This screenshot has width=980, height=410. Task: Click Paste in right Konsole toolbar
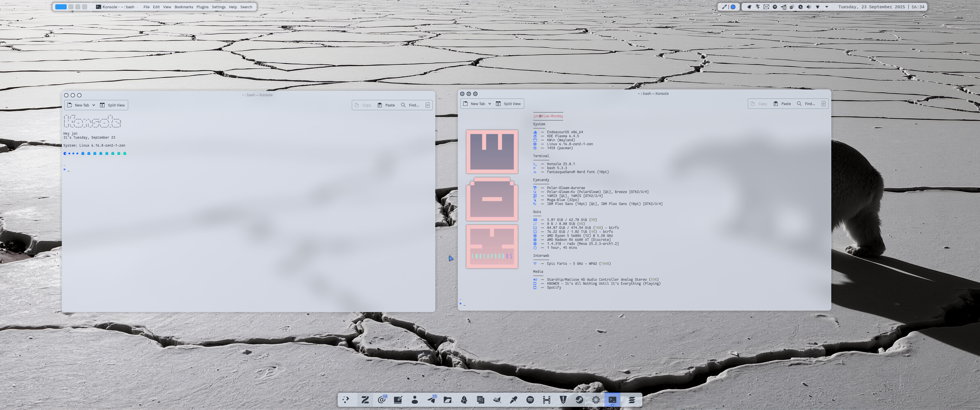tap(782, 104)
